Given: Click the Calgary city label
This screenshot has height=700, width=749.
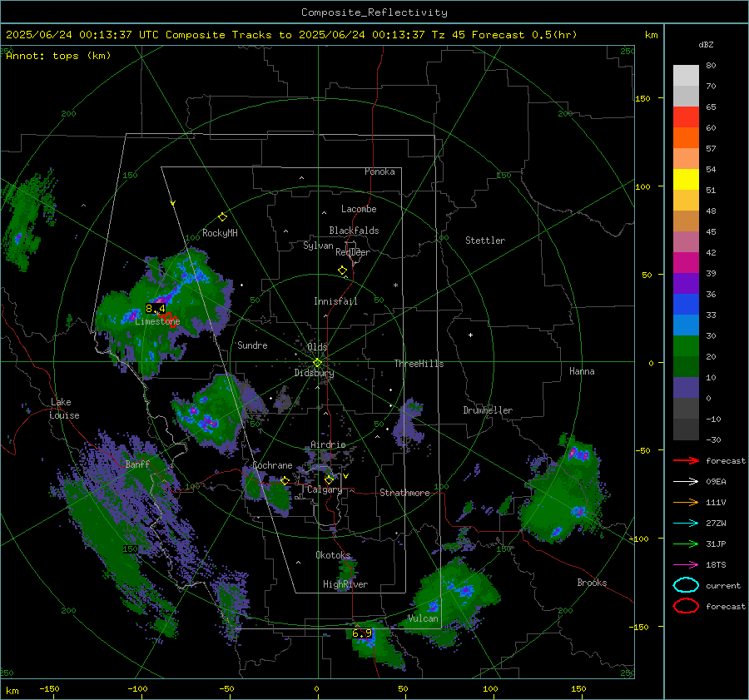Looking at the screenshot, I should [x=325, y=489].
